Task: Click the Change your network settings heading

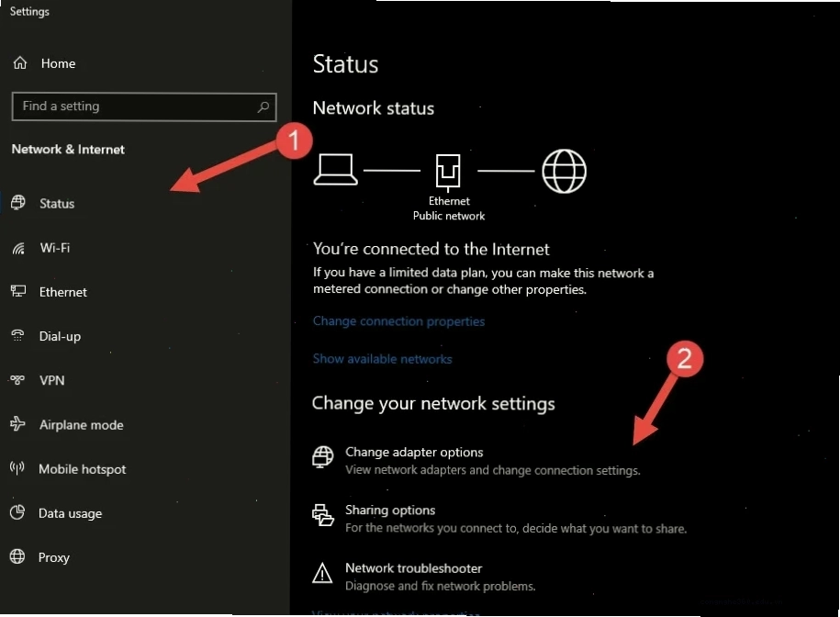Action: [433, 403]
